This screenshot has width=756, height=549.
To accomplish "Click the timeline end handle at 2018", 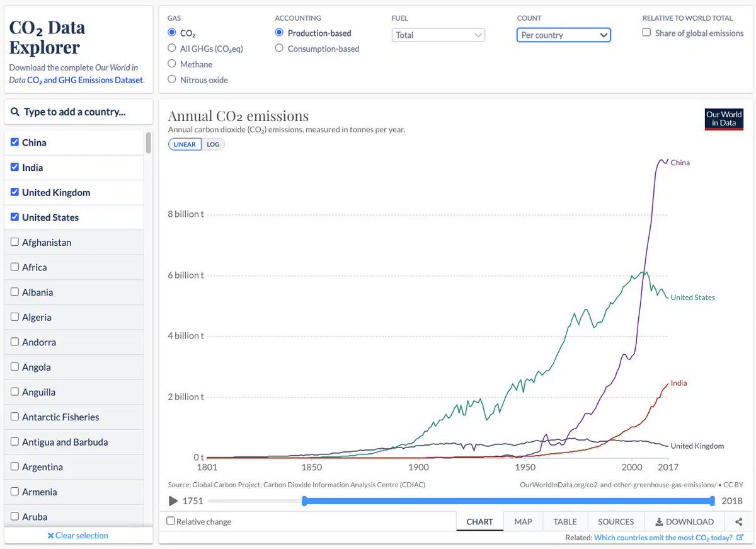I will pos(712,501).
